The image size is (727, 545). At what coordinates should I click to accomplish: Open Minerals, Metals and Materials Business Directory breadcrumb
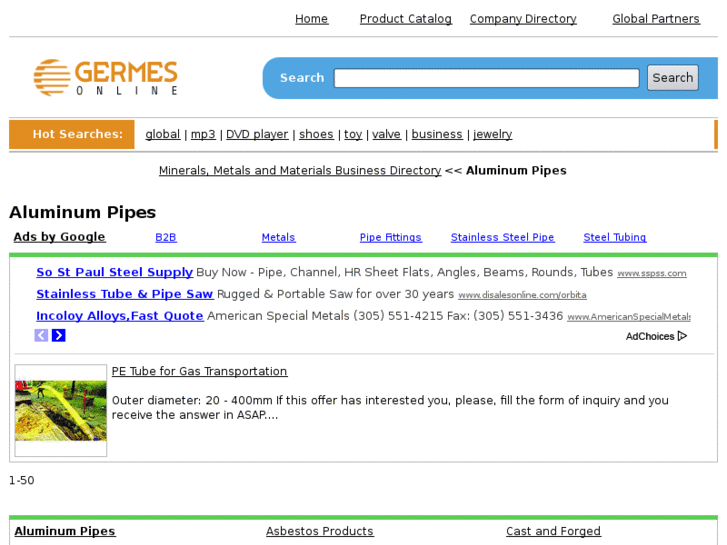tap(300, 171)
